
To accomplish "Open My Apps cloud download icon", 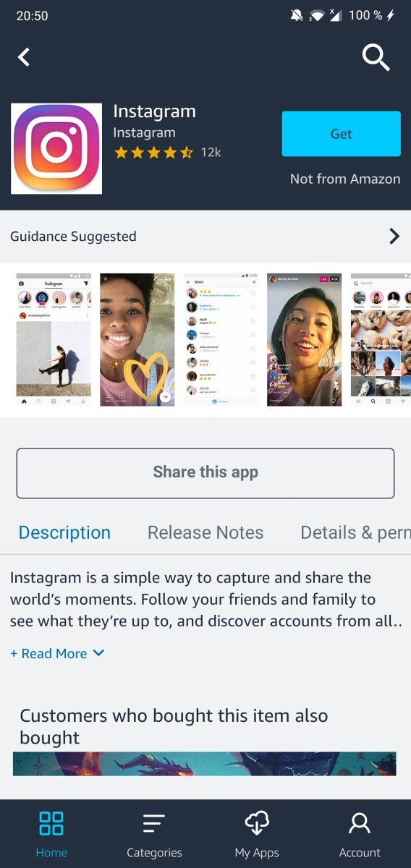I will 257,823.
